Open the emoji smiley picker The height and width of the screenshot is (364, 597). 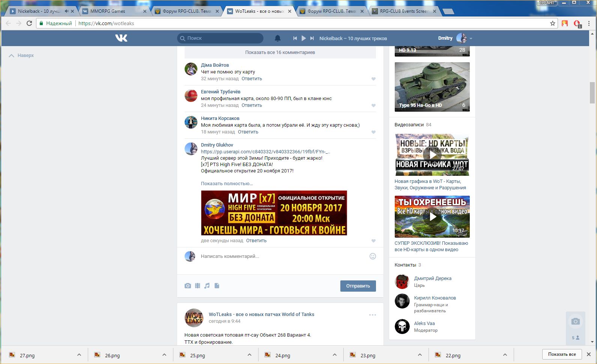coord(373,256)
